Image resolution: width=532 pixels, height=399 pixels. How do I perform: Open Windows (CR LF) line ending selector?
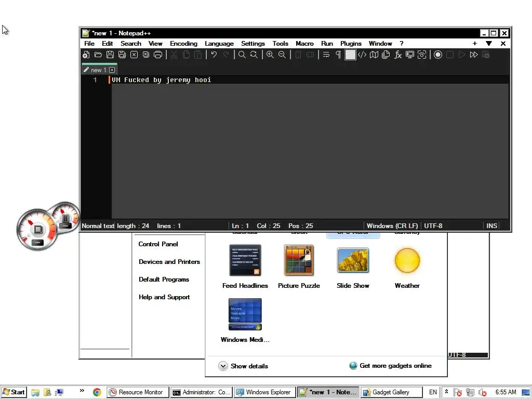(x=392, y=226)
